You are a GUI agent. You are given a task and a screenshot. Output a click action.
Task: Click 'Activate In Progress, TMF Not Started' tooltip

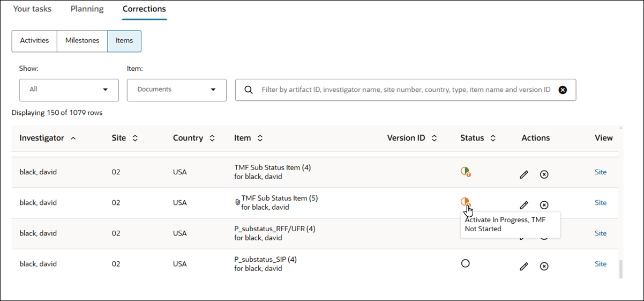[510, 224]
